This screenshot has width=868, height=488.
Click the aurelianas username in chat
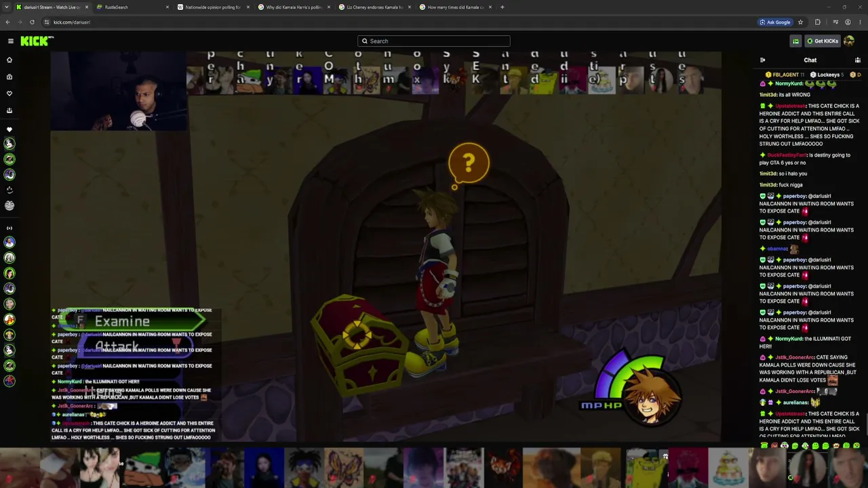tap(795, 403)
